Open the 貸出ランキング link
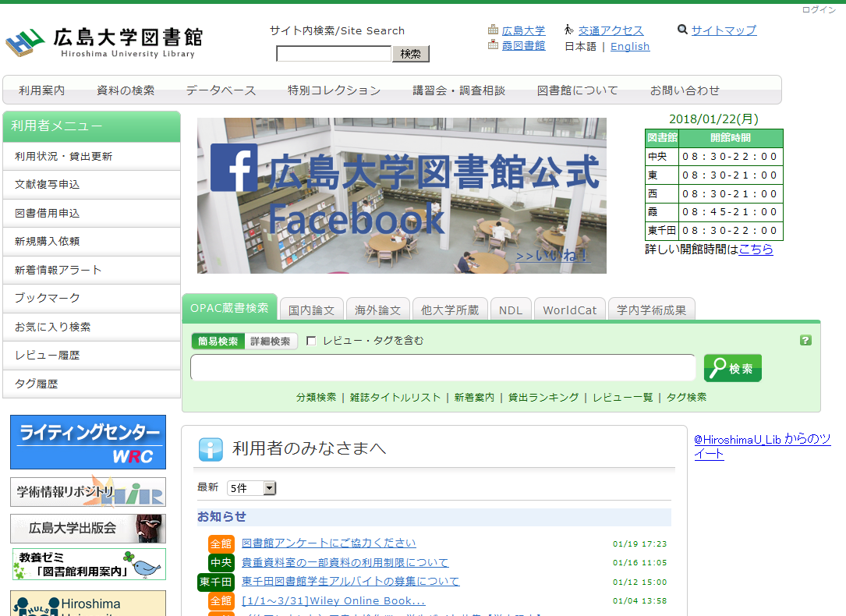Viewport: 846px width, 616px height. coord(543,397)
